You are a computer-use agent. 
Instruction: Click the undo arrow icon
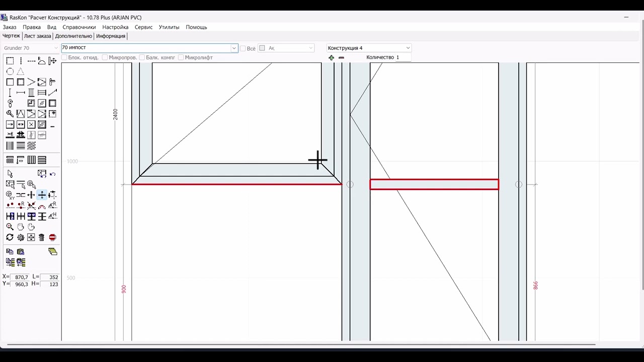click(x=53, y=174)
